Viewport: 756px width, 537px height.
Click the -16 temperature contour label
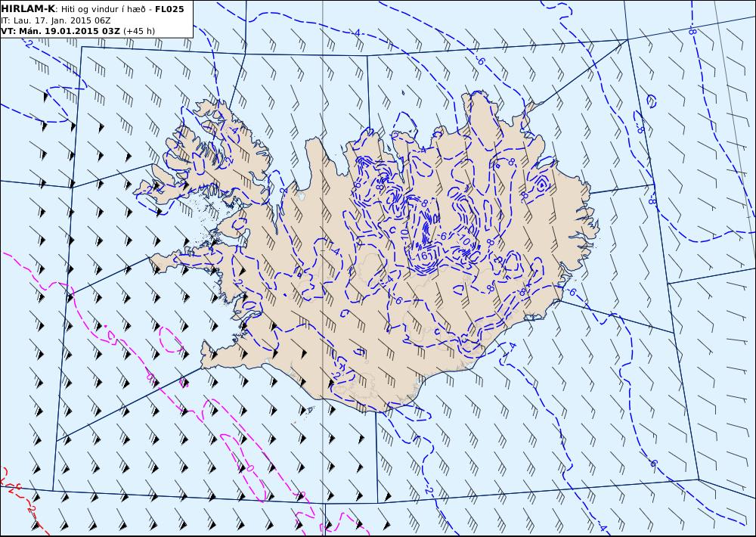421,256
